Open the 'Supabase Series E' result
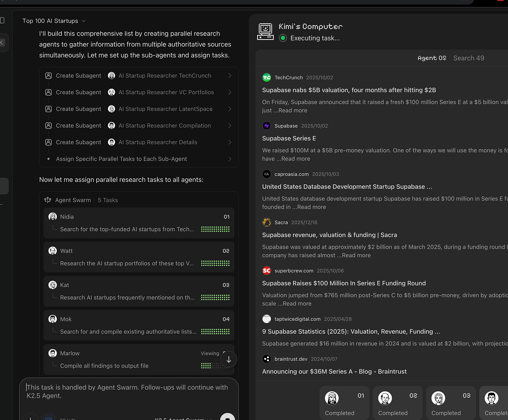Screen dimensions: 508x420 pyautogui.click(x=289, y=138)
